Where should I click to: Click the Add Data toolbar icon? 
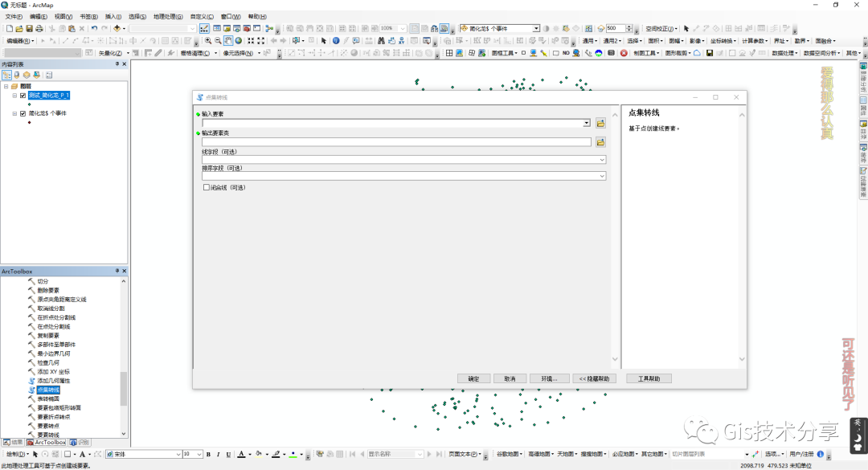click(117, 28)
